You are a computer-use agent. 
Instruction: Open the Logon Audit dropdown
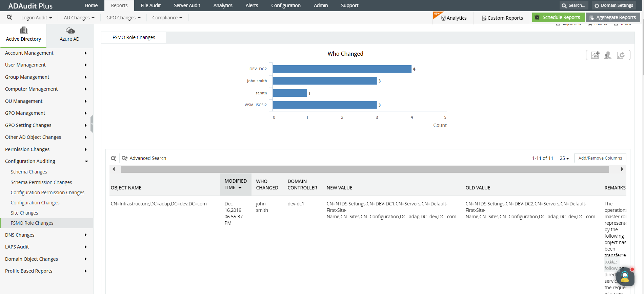point(37,18)
